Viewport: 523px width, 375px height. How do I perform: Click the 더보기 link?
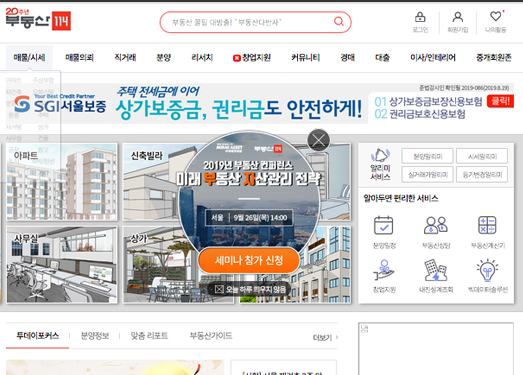[325, 338]
